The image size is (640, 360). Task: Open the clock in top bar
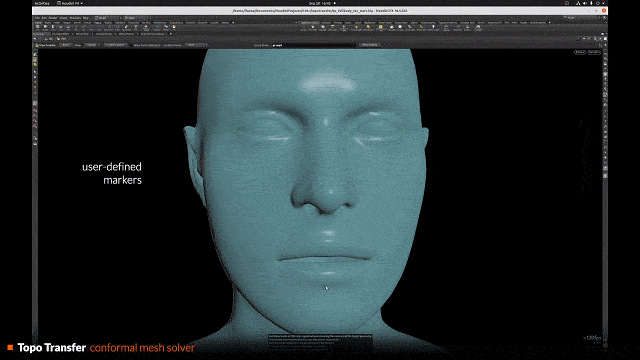pyautogui.click(x=320, y=3)
